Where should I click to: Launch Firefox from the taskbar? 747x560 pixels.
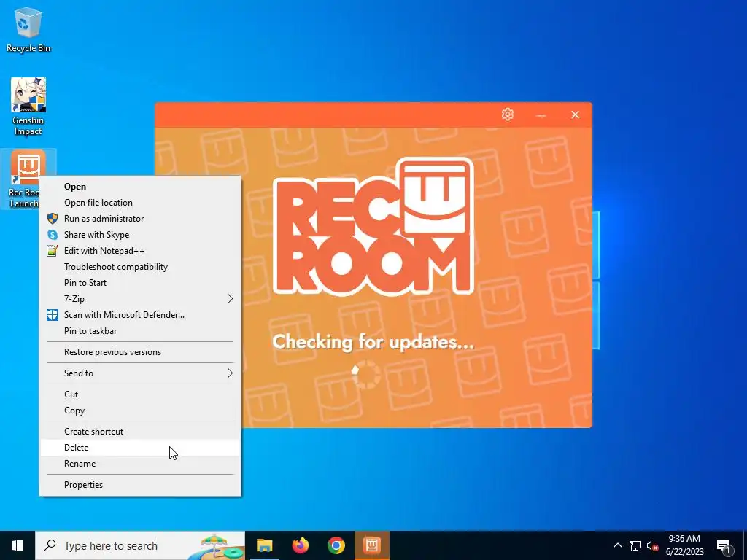(300, 545)
